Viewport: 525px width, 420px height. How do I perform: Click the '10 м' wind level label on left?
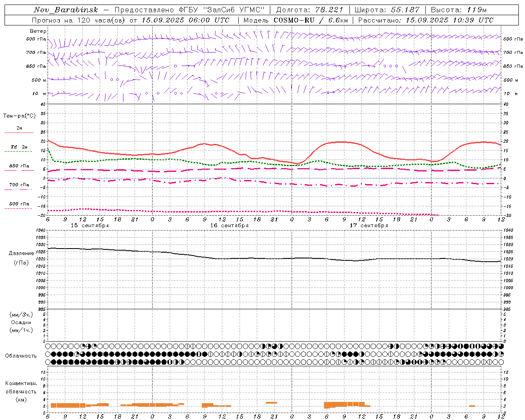pyautogui.click(x=39, y=94)
